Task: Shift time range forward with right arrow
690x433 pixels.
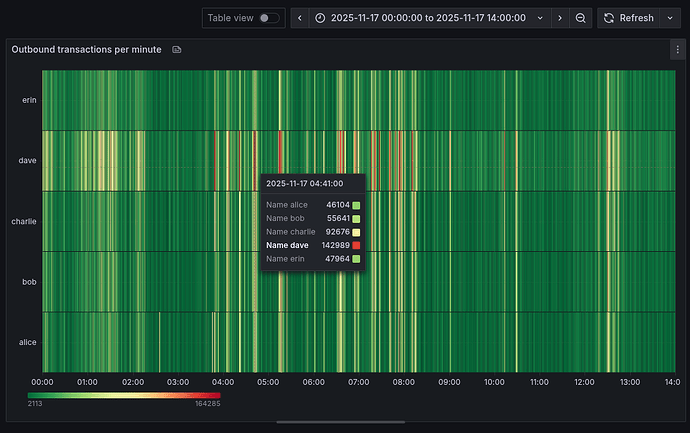Action: tap(559, 18)
